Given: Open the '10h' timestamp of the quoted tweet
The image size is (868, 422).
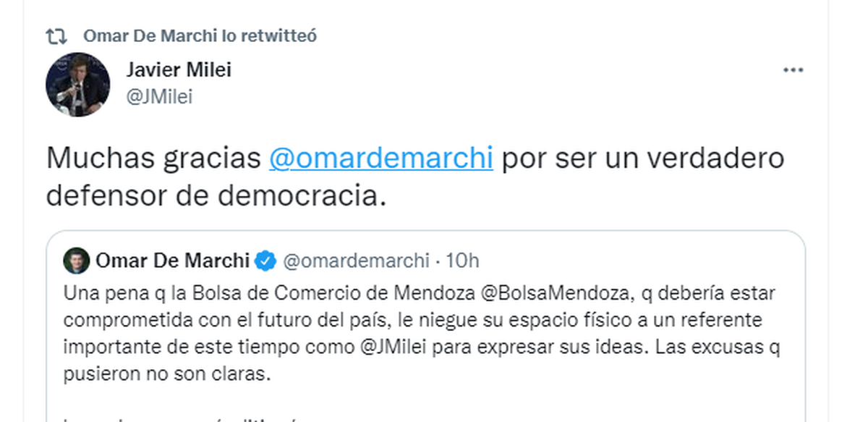Looking at the screenshot, I should pos(463,261).
